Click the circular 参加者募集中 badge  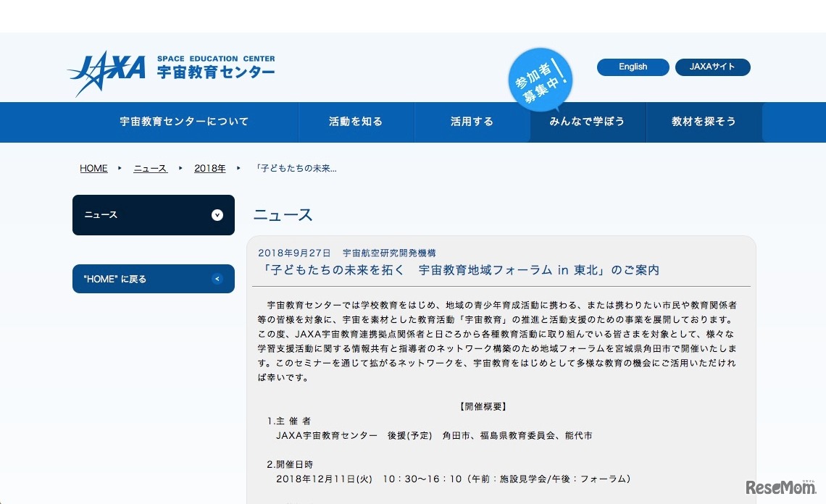pos(541,77)
